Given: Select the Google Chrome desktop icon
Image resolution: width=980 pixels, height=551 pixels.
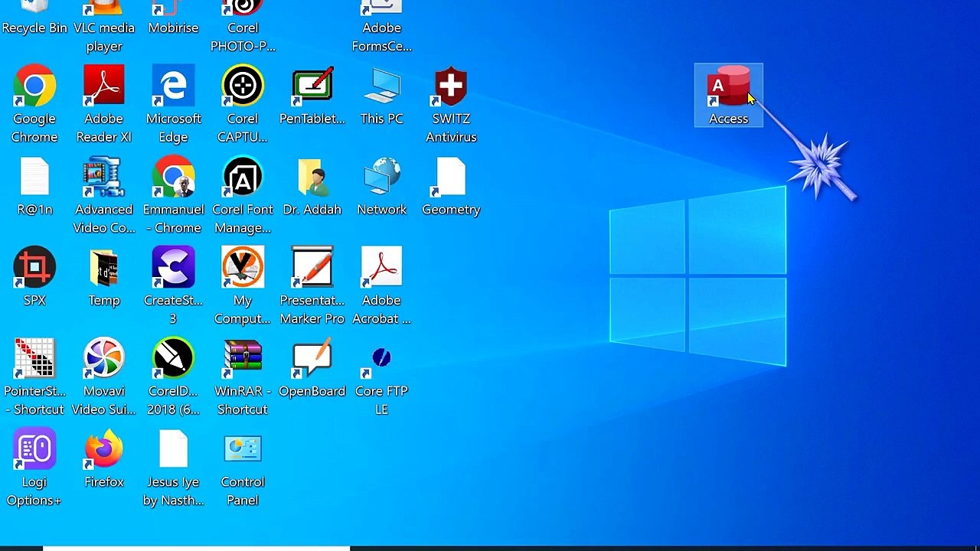Looking at the screenshot, I should coord(34,105).
